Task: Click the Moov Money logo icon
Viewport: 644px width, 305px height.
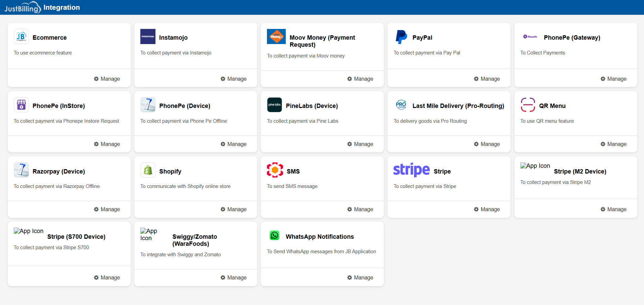Action: (x=276, y=37)
